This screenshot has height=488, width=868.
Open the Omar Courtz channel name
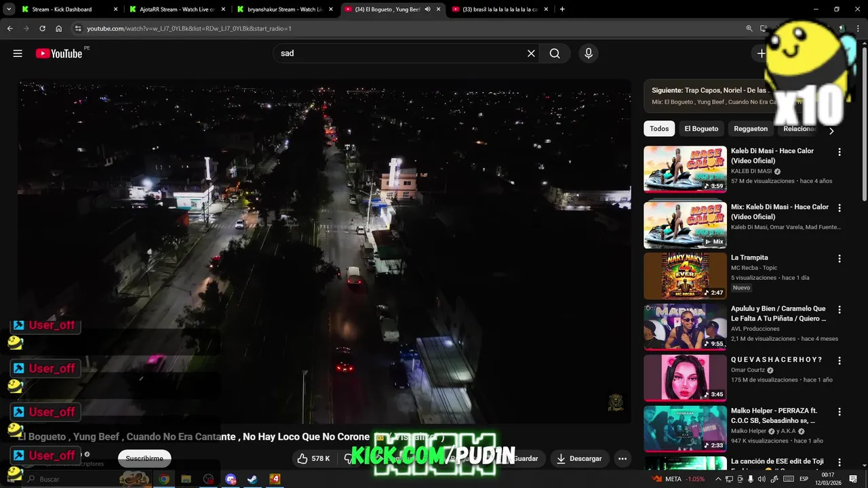748,370
